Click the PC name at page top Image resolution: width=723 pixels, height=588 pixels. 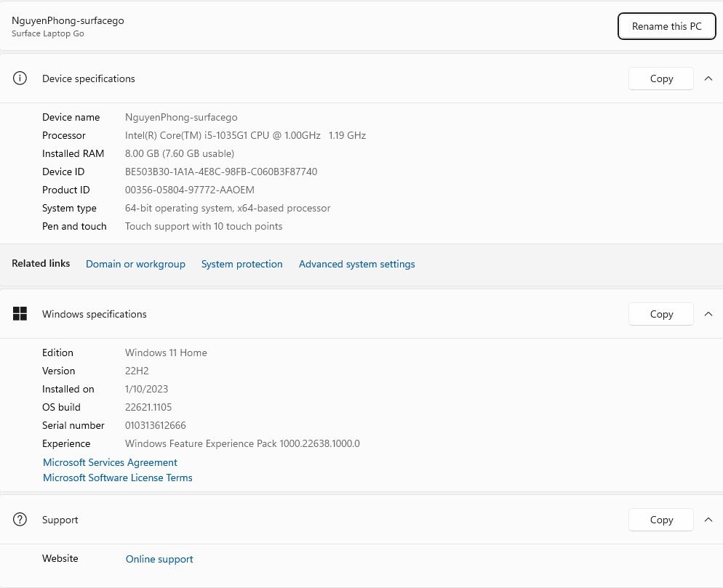(x=68, y=21)
